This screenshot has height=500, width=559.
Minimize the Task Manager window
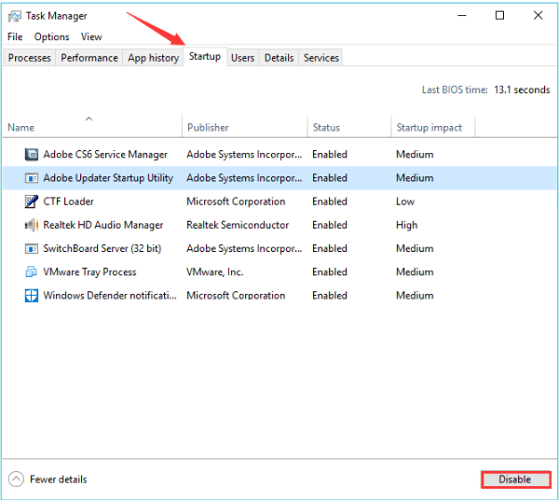(x=462, y=15)
